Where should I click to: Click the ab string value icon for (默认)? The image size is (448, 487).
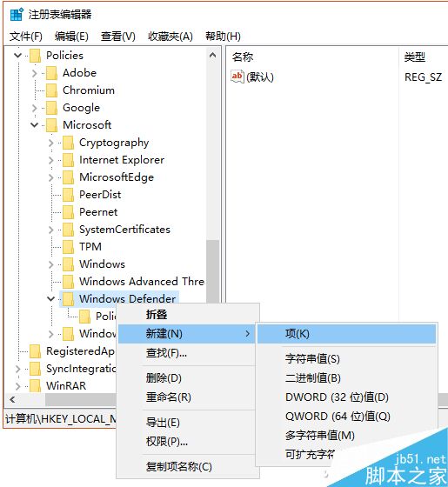pos(237,77)
